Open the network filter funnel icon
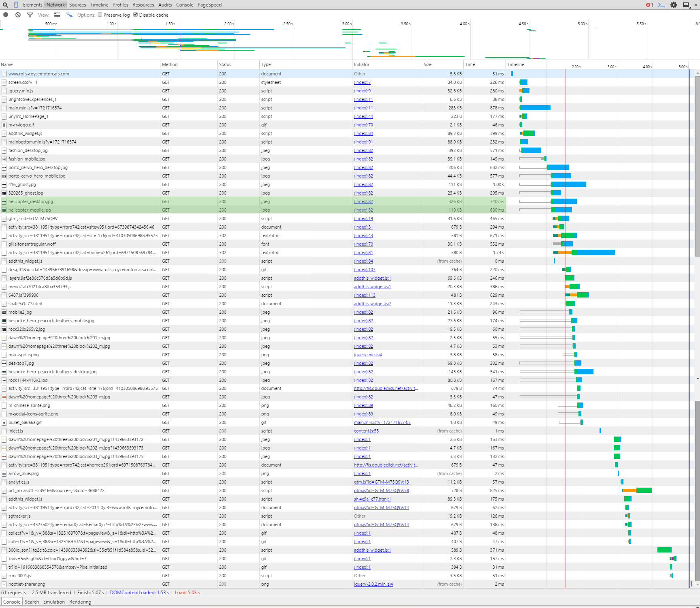 click(x=30, y=15)
